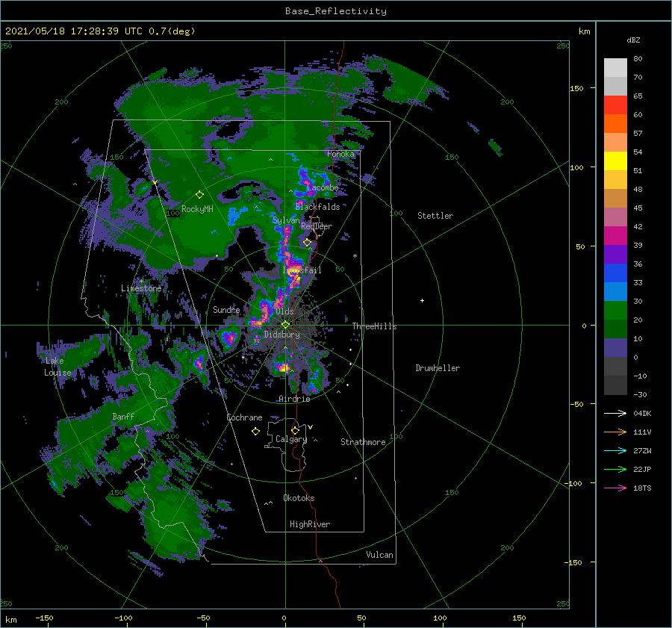Click the dBZ legend heading
Image resolution: width=672 pixels, height=628 pixels.
tap(633, 40)
